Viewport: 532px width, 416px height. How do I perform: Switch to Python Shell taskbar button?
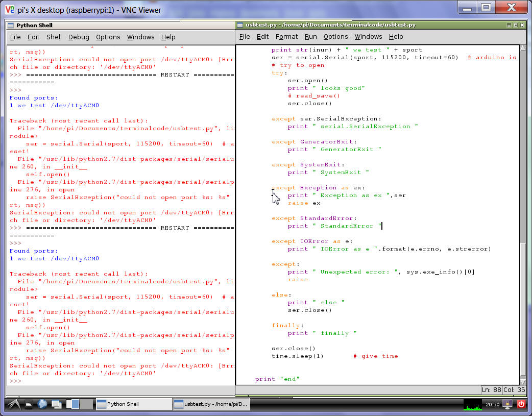(x=134, y=404)
